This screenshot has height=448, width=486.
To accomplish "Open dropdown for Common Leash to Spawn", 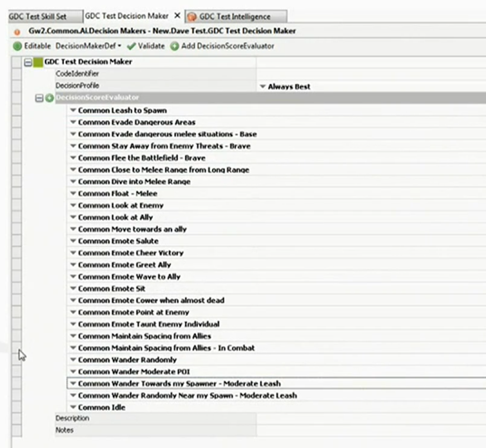I will coord(73,110).
